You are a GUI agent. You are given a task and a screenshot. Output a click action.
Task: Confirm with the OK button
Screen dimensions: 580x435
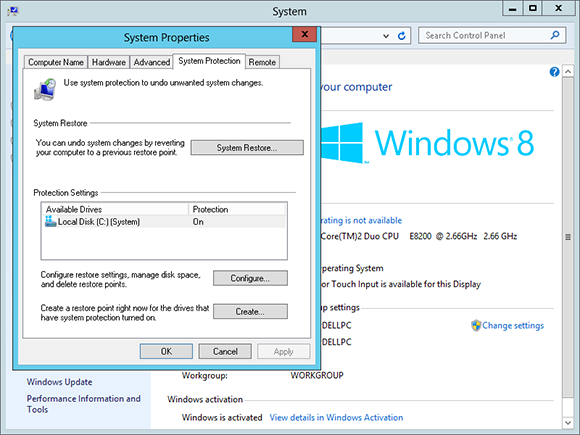(166, 351)
